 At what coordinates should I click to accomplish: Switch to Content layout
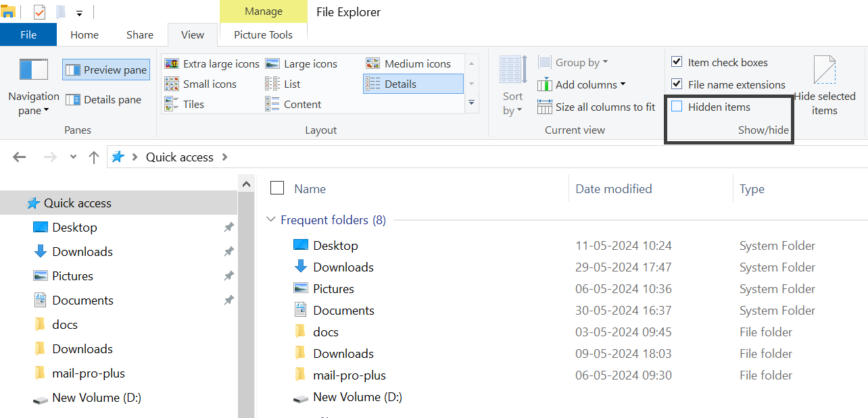click(x=293, y=104)
